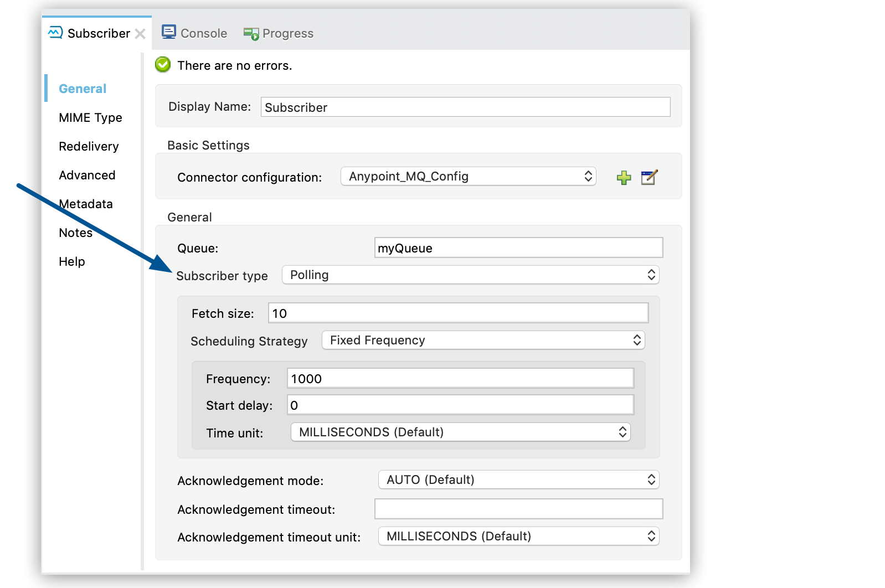The width and height of the screenshot is (885, 588).
Task: Click the green plus add configuration icon
Action: 624,178
